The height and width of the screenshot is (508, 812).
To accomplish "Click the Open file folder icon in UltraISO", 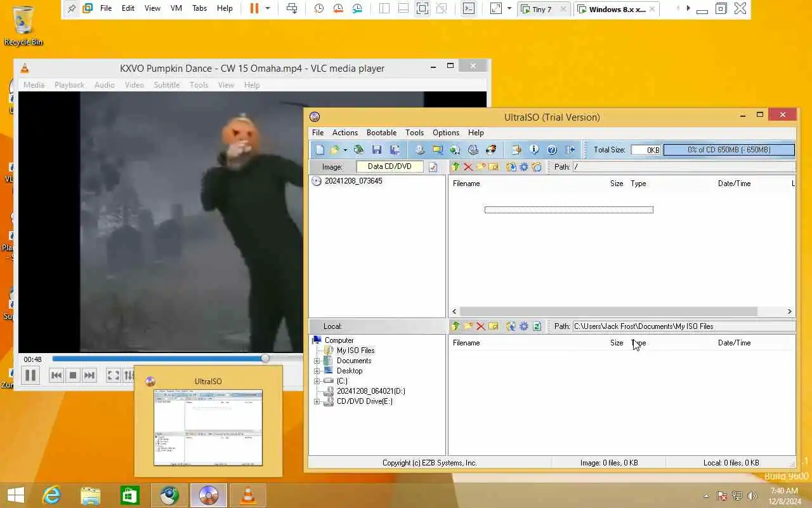I will pos(334,150).
